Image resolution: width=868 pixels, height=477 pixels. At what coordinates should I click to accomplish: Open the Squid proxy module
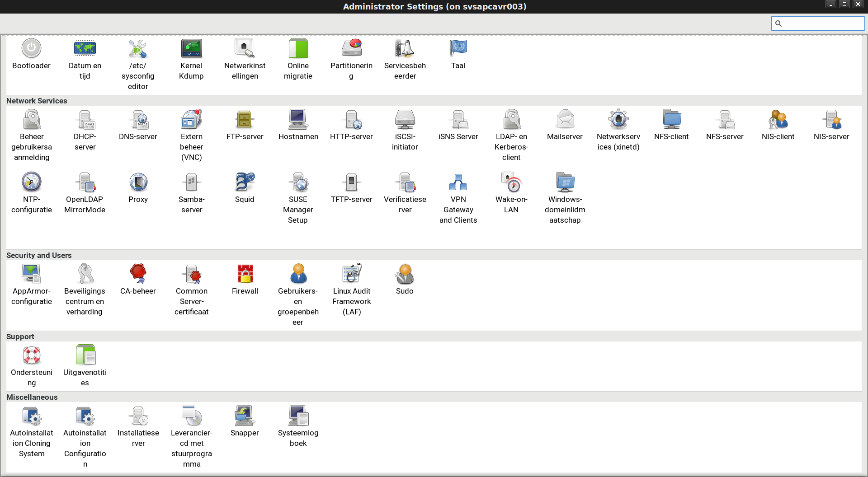click(245, 182)
